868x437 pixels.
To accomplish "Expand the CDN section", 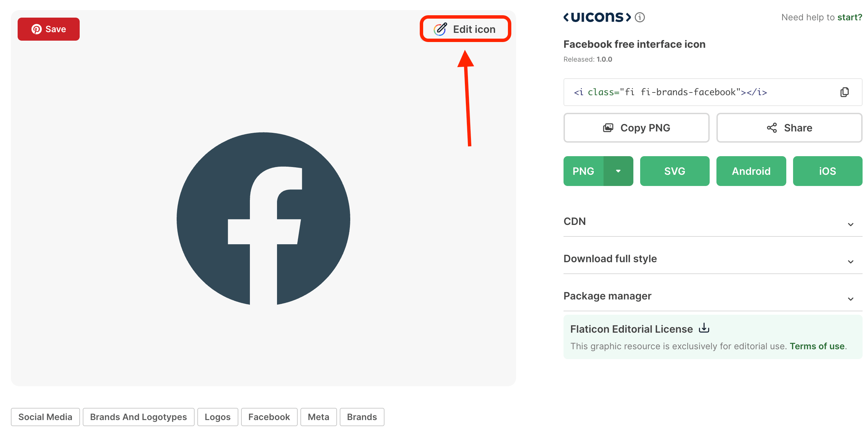I will tap(713, 222).
